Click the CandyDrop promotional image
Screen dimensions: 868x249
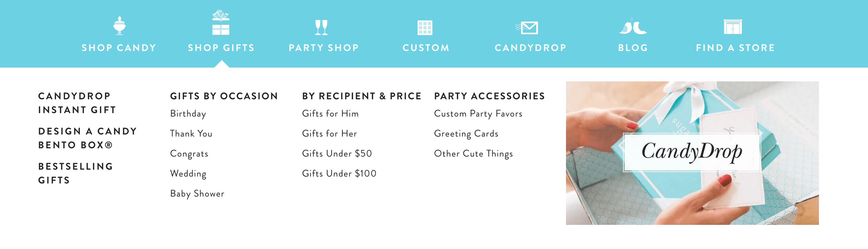pyautogui.click(x=692, y=153)
